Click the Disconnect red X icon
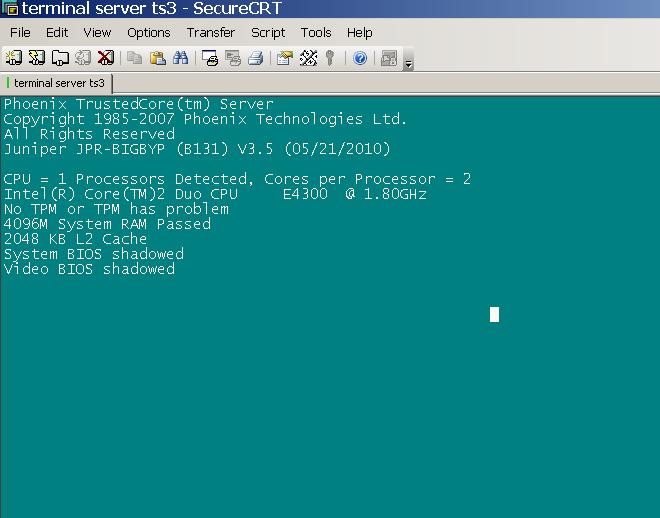 (x=106, y=58)
